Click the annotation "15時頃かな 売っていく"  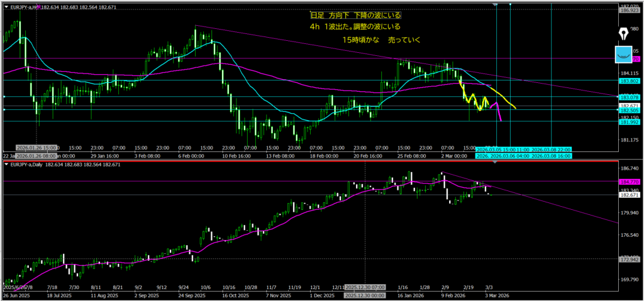(380, 39)
